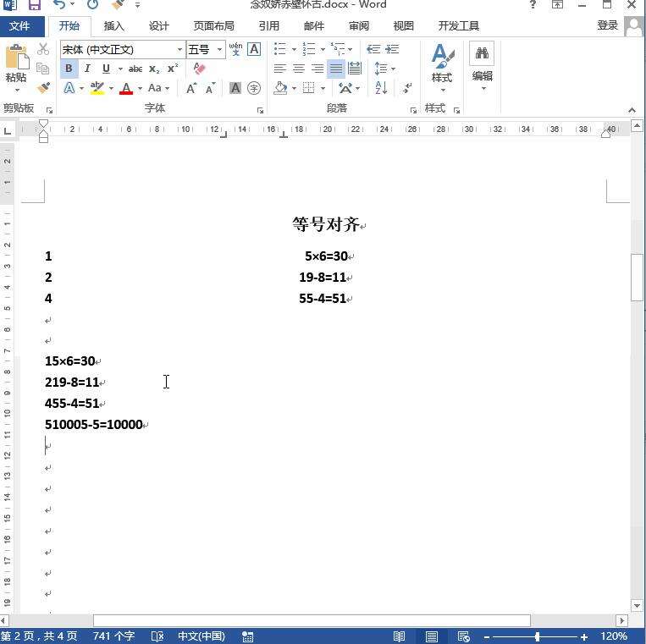This screenshot has height=644, width=646.
Task: Apply red font color
Action: click(126, 88)
